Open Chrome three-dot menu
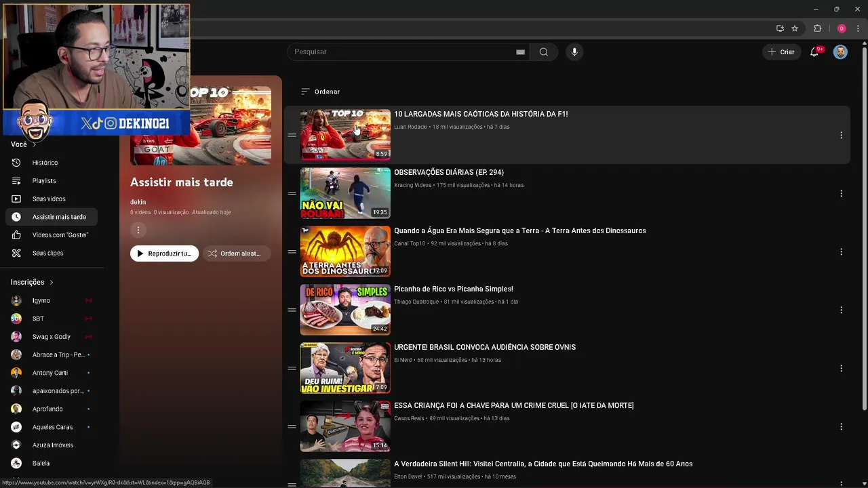868x488 pixels. coord(858,28)
